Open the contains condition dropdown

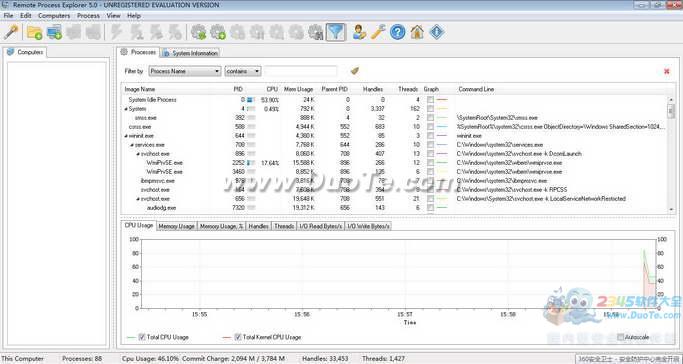point(243,71)
